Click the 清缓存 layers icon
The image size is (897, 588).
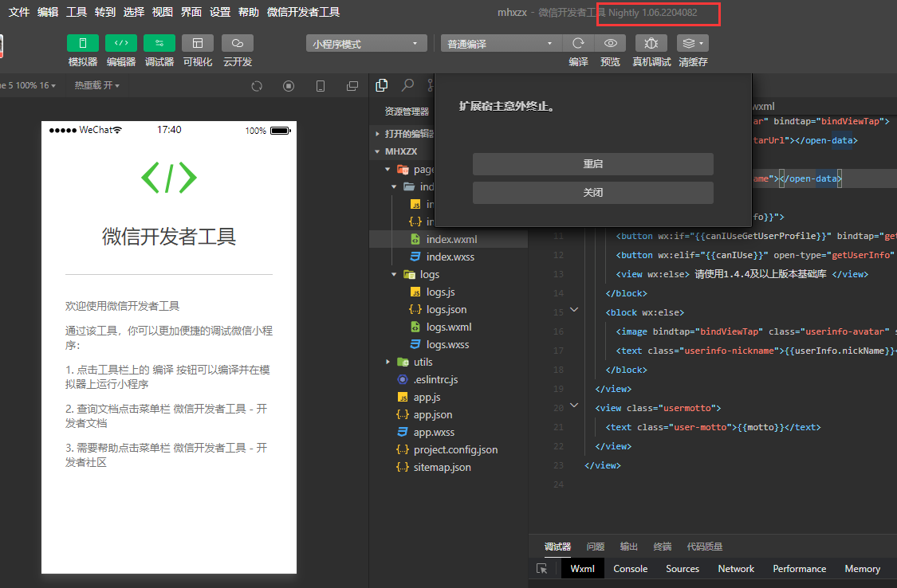[x=693, y=44]
